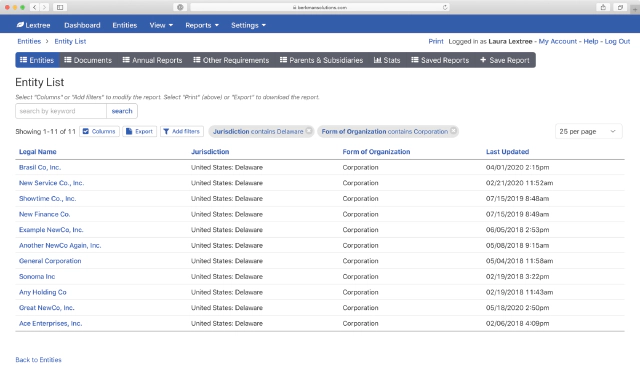Click the Entity List page heading
The width and height of the screenshot is (640, 391).
40,82
